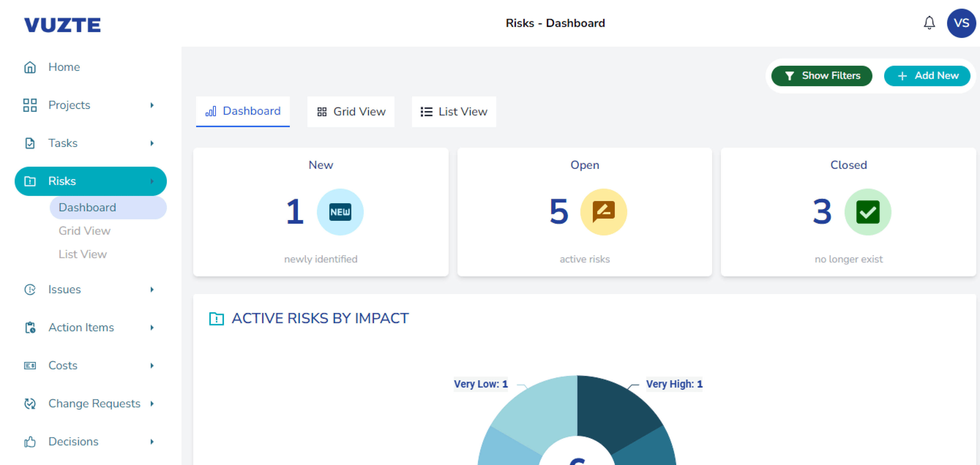Screen dimensions: 980x465
Task: Click the list icon on List View tab
Action: pyautogui.click(x=426, y=111)
